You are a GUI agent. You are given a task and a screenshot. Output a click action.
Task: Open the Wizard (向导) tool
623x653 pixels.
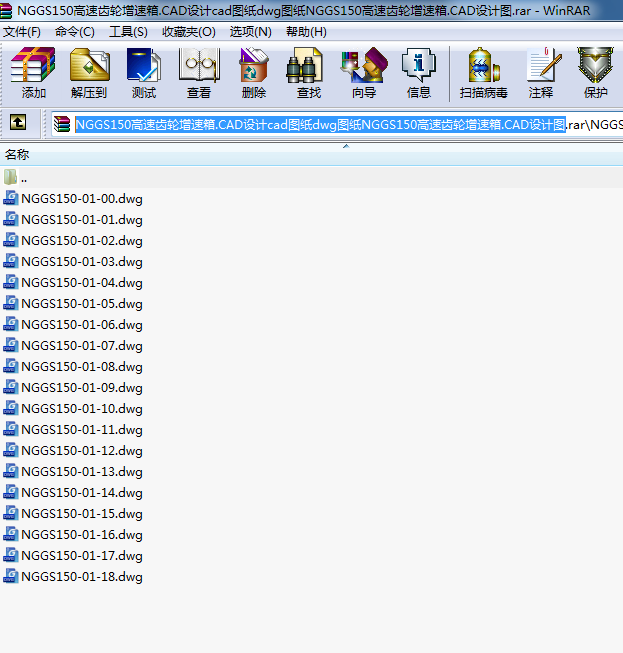click(364, 73)
